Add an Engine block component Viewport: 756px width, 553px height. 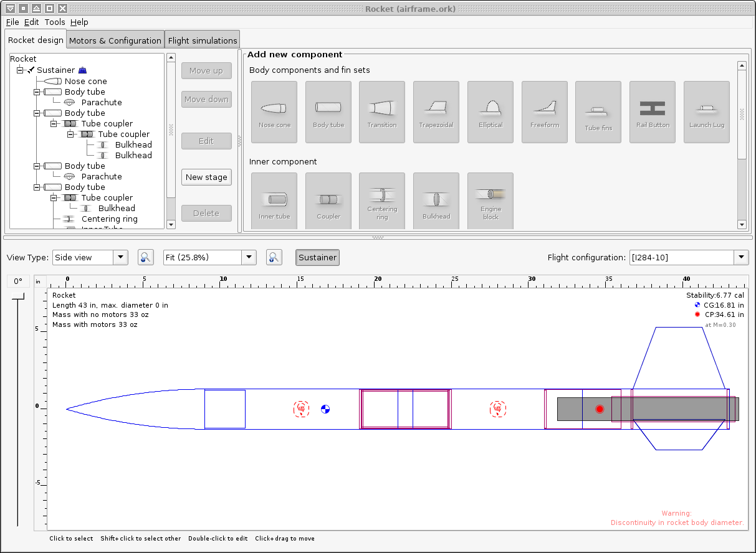tap(490, 201)
